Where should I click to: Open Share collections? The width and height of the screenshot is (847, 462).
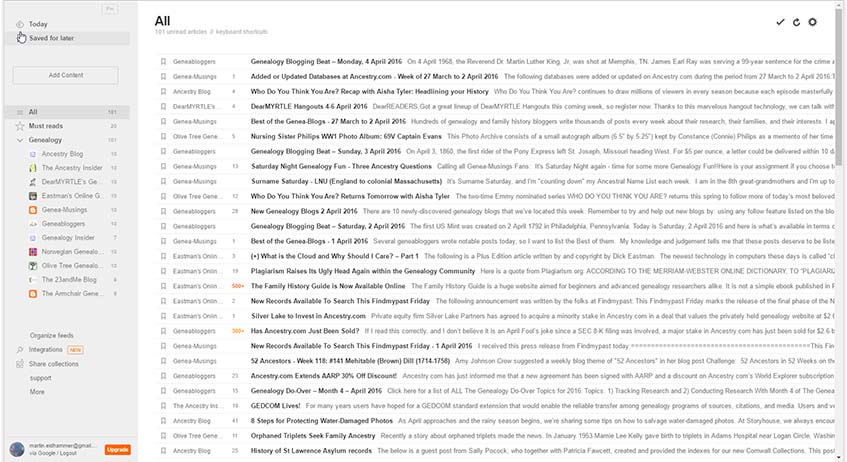(53, 364)
